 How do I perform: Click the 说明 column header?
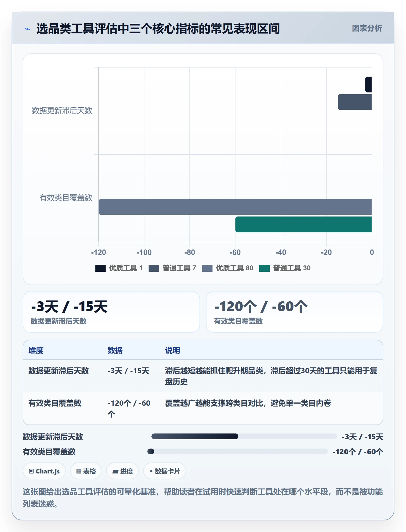pos(173,350)
